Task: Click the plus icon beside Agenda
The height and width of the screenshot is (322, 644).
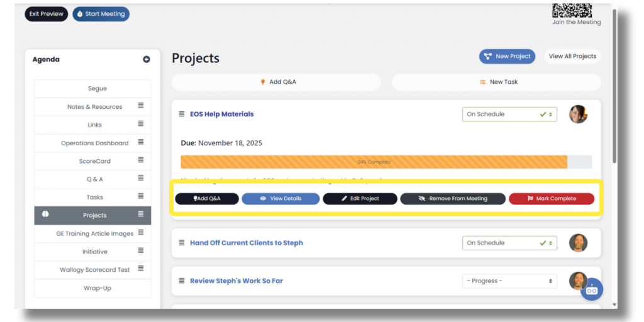Action: click(147, 60)
